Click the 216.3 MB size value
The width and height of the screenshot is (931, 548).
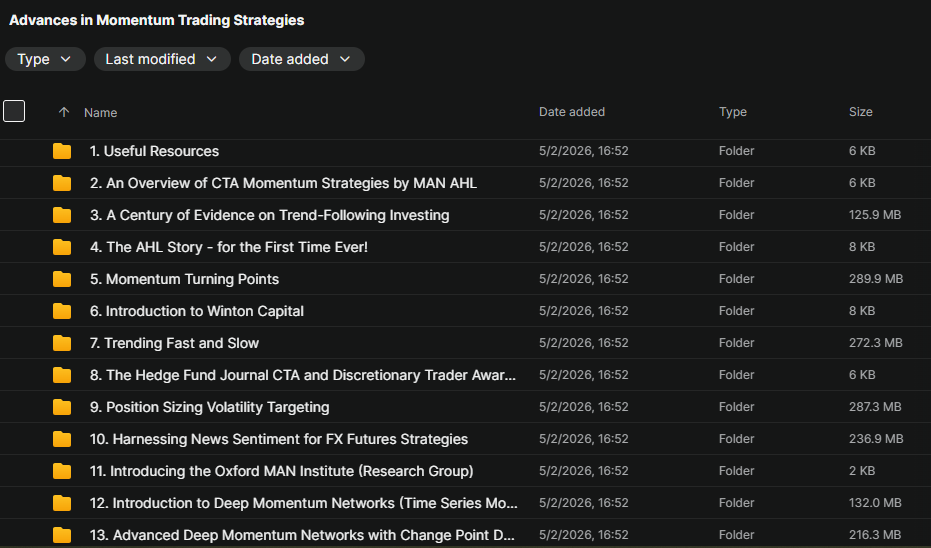875,535
